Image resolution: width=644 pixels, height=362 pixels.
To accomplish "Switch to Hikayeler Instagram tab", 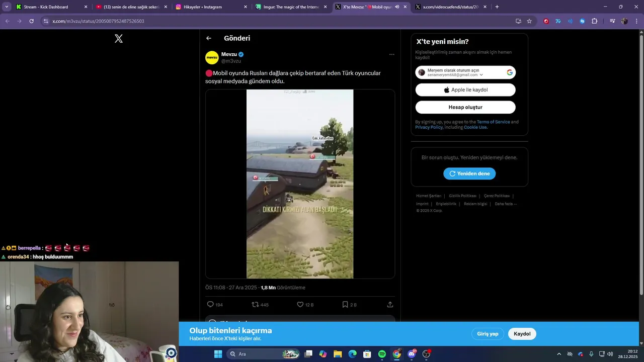I will pyautogui.click(x=211, y=7).
